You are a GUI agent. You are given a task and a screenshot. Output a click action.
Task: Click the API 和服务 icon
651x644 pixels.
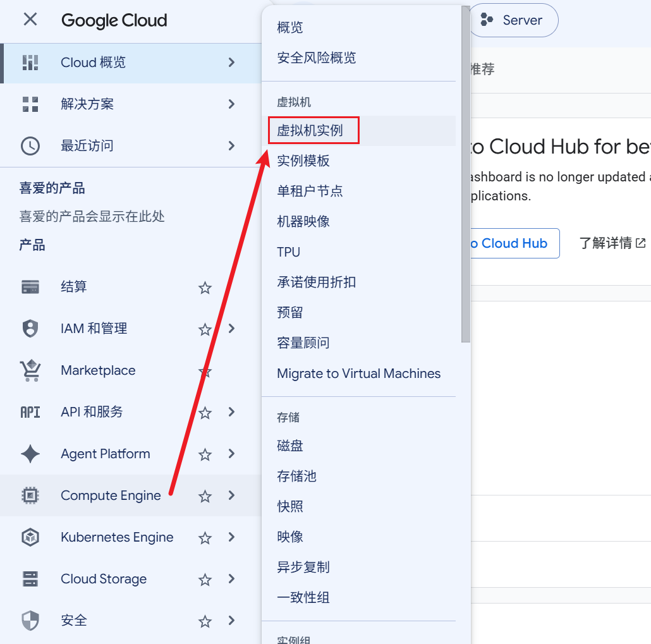click(x=30, y=412)
